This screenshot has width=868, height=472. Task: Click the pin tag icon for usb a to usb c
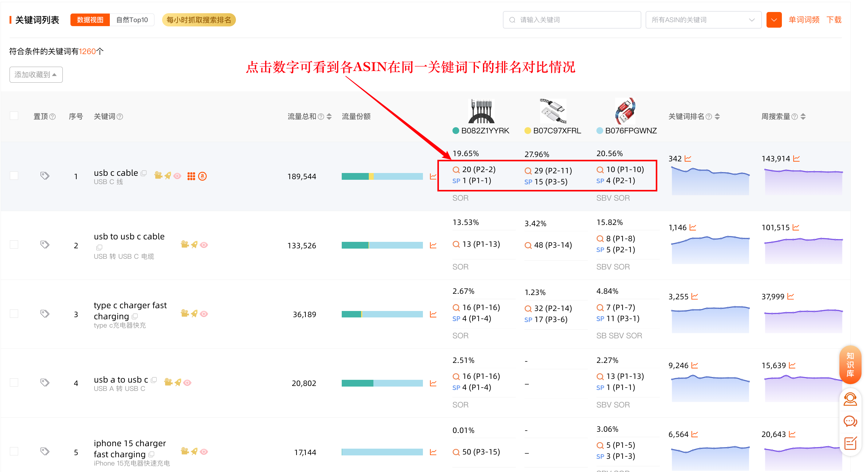tap(45, 383)
